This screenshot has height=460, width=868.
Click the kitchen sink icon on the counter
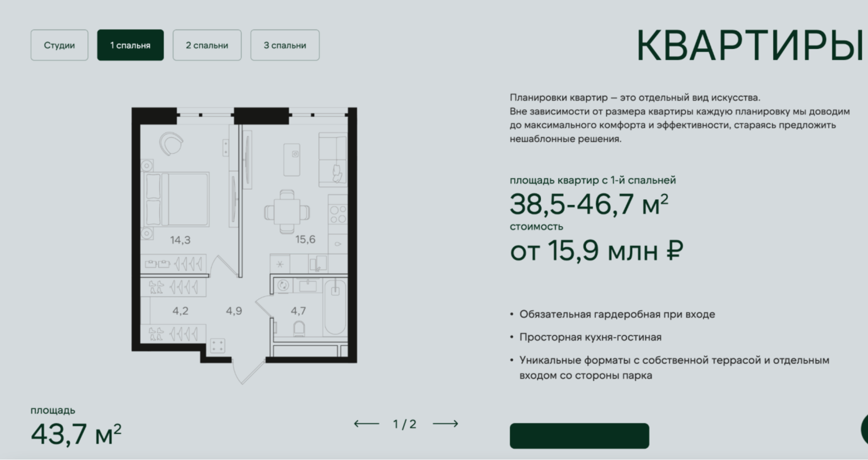click(318, 264)
